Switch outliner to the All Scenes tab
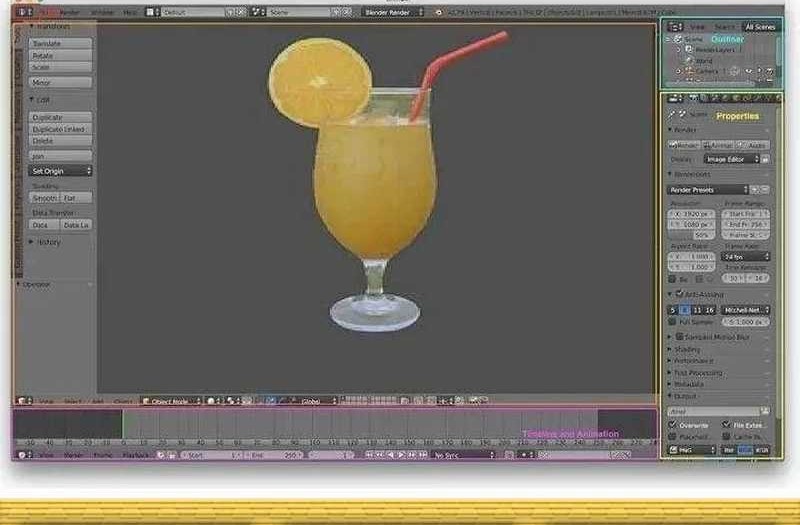Image resolution: width=800 pixels, height=525 pixels. coord(759,27)
